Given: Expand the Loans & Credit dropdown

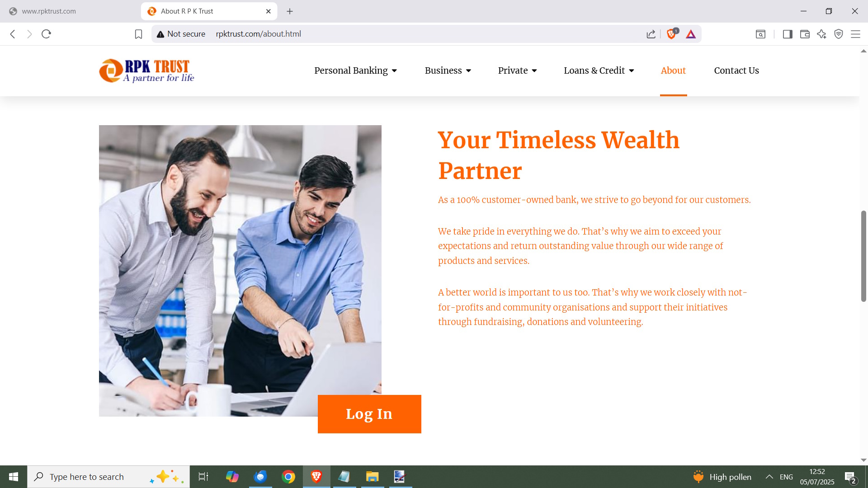Looking at the screenshot, I should 599,70.
